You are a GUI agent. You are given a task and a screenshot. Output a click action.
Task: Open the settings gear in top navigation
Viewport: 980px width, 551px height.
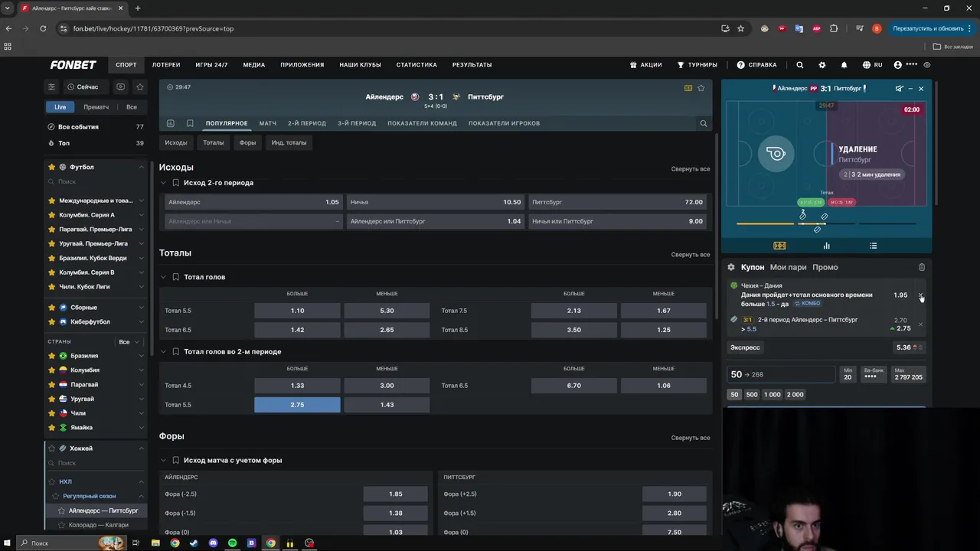click(822, 65)
